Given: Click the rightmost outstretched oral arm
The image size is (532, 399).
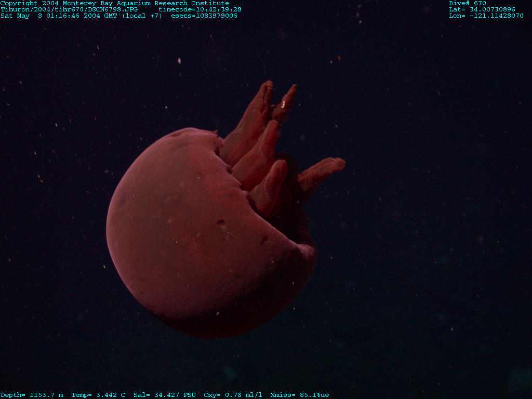Looking at the screenshot, I should [323, 170].
